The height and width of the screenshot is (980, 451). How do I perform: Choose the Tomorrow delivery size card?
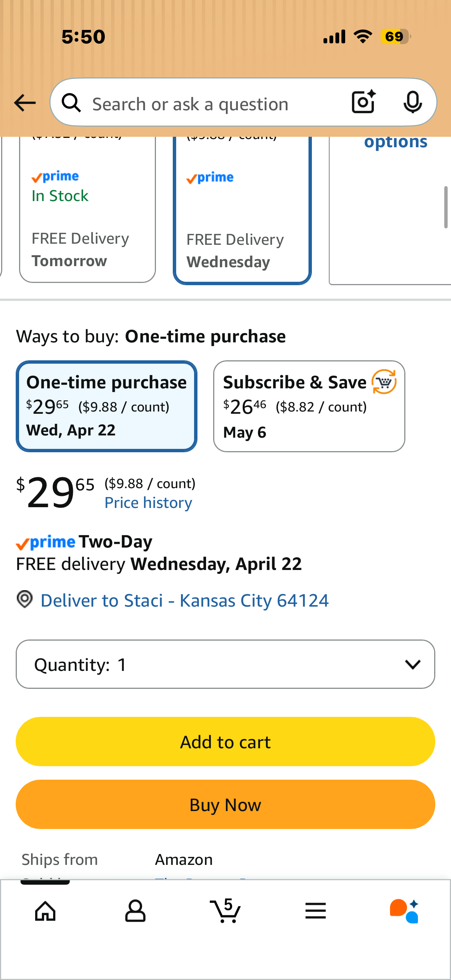point(88,210)
